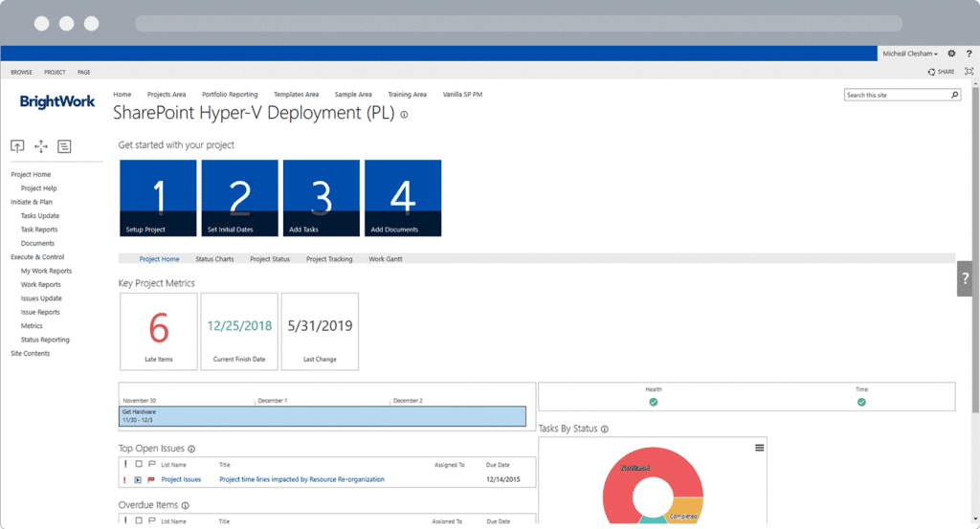
Task: Click tile 4 Add Documents
Action: [x=403, y=198]
